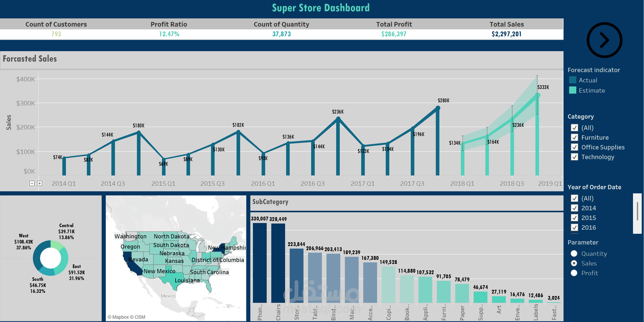Click the circular next-page arrow button

click(604, 40)
